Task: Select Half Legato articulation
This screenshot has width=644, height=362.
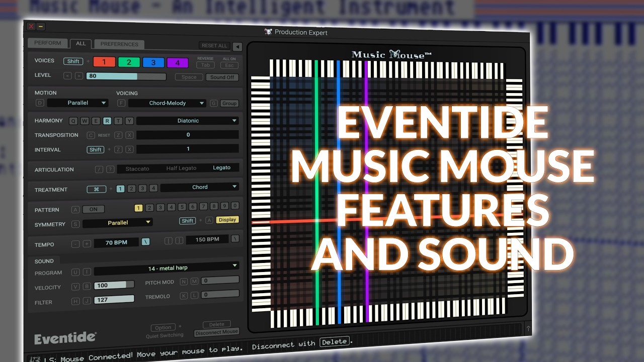Action: click(181, 168)
